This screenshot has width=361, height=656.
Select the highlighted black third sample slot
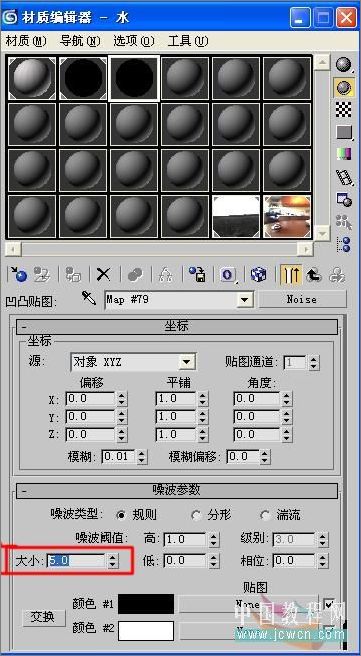[x=134, y=78]
